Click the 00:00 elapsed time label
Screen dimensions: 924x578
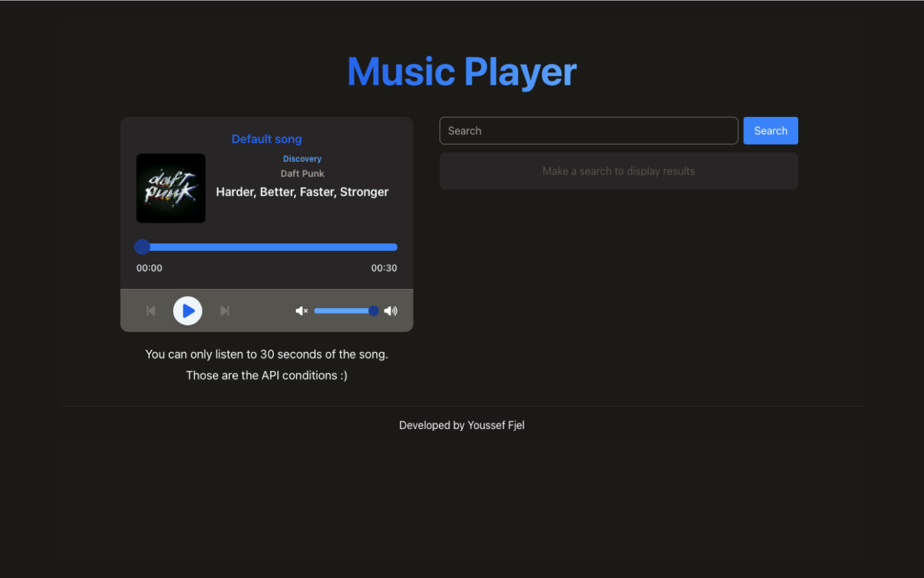point(149,268)
